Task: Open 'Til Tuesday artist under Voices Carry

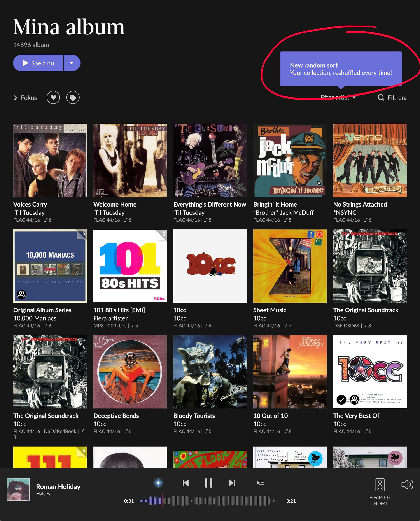Action: click(29, 213)
